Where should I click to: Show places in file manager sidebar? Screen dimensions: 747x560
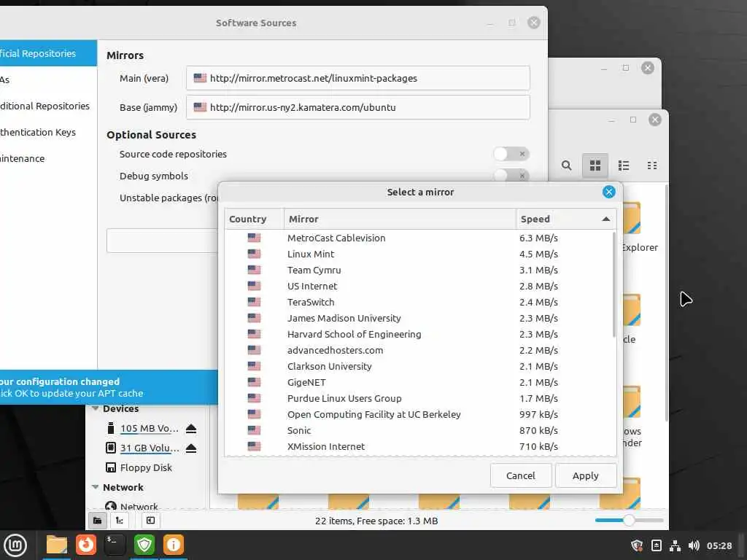coord(97,521)
